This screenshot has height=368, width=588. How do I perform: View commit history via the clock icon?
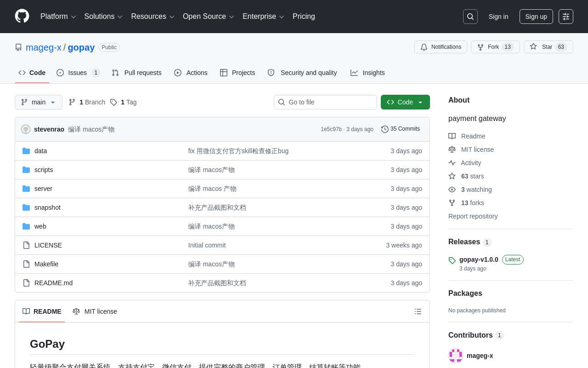pos(385,129)
